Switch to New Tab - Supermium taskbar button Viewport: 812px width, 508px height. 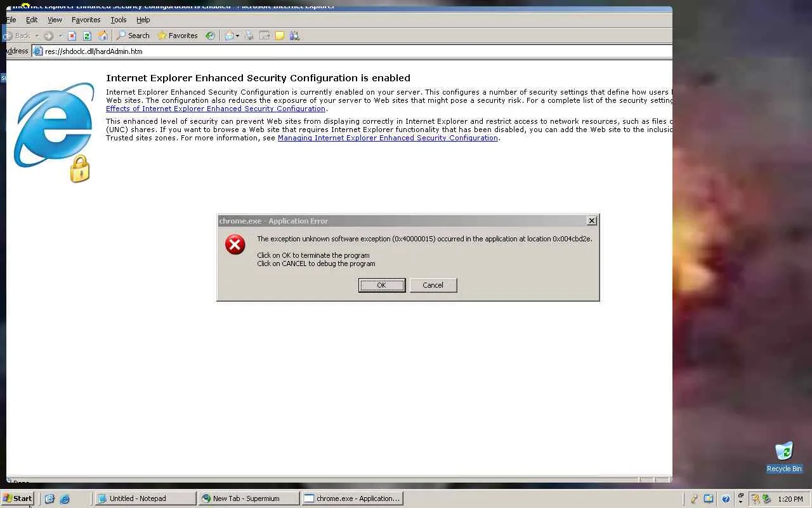coord(249,498)
